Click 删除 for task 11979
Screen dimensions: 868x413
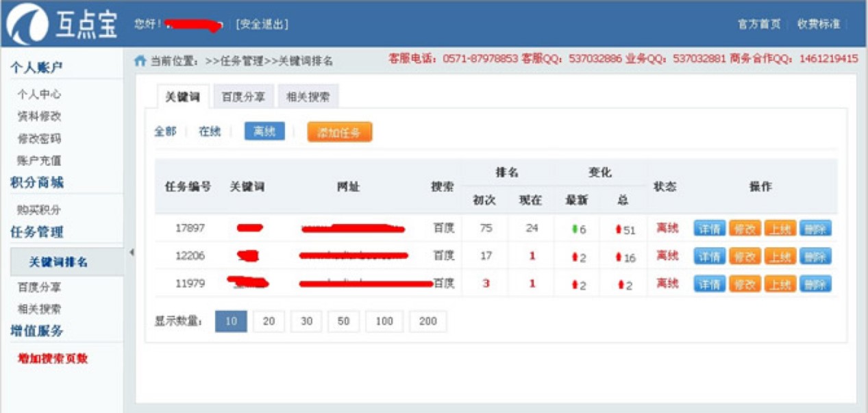pyautogui.click(x=815, y=284)
